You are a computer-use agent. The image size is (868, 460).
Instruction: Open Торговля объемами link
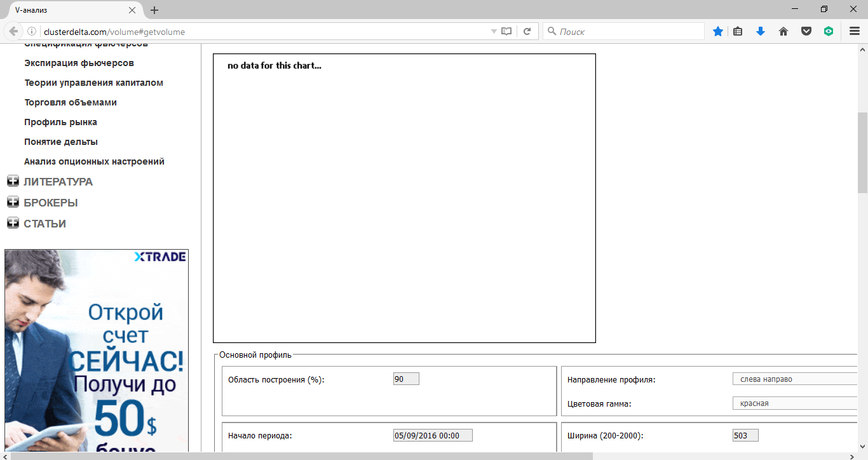click(71, 102)
